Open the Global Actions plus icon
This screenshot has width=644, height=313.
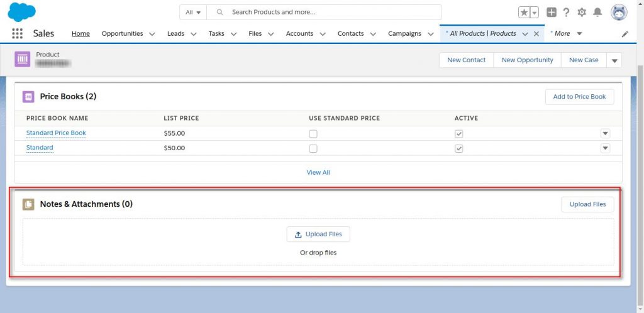tap(551, 13)
